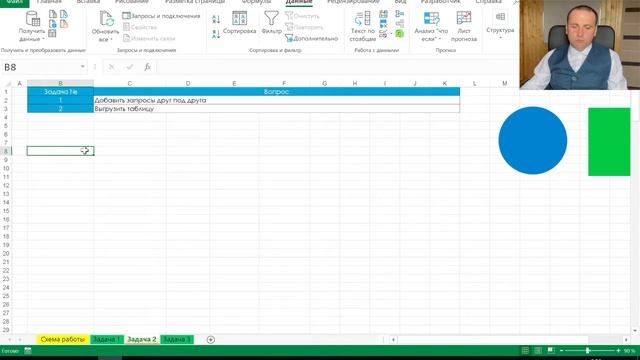
Task: Switch to the Формулы ribbon tab
Action: [x=256, y=2]
